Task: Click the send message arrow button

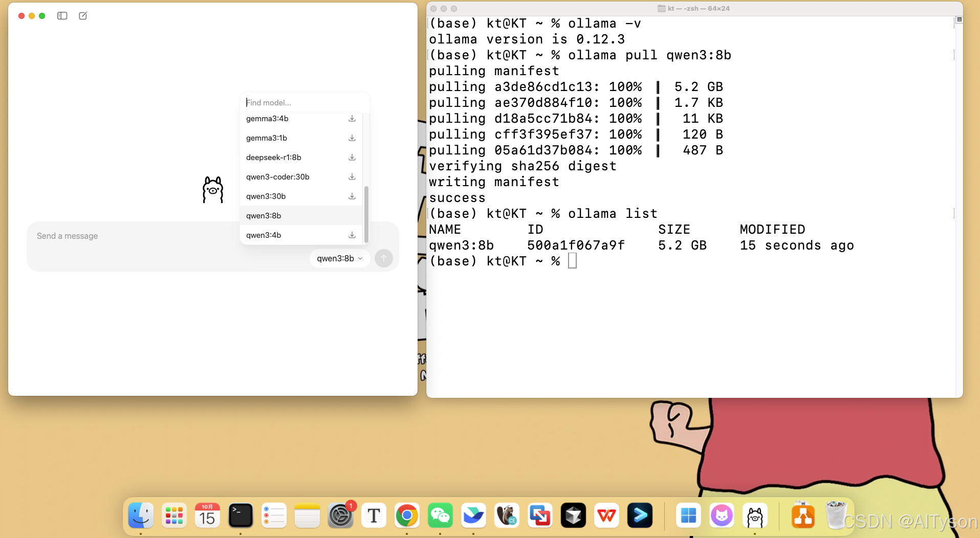Action: [x=384, y=258]
